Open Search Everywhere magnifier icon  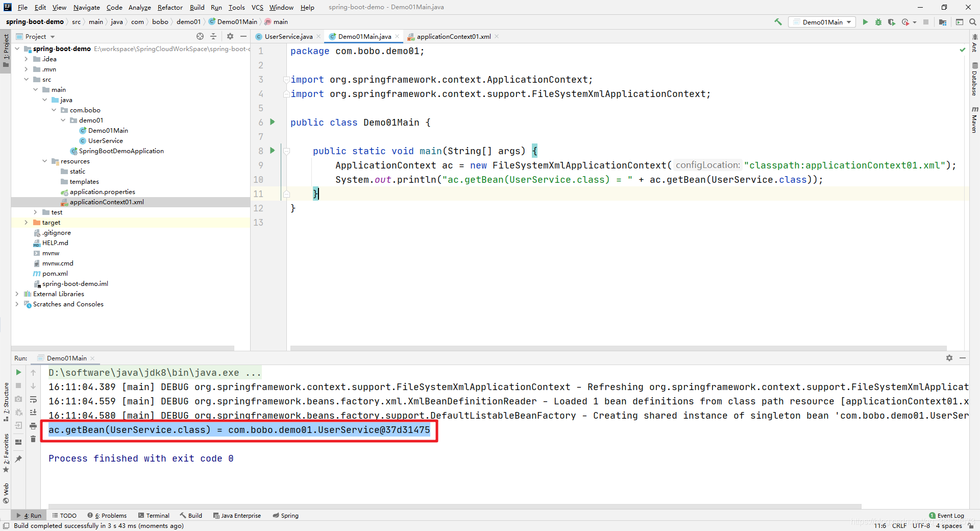(x=973, y=22)
